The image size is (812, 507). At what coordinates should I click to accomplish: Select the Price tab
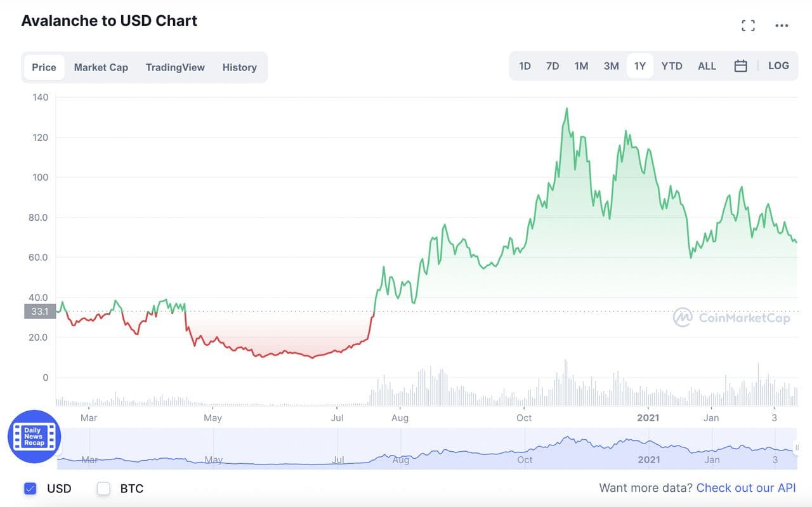click(x=44, y=67)
